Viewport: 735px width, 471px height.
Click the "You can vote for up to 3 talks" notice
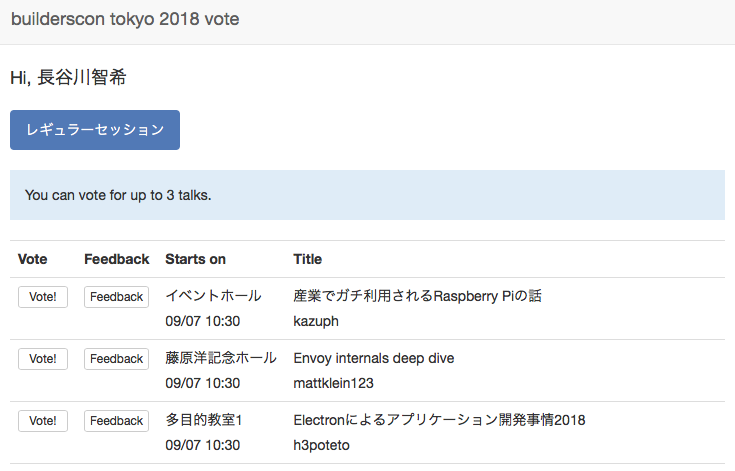118,195
